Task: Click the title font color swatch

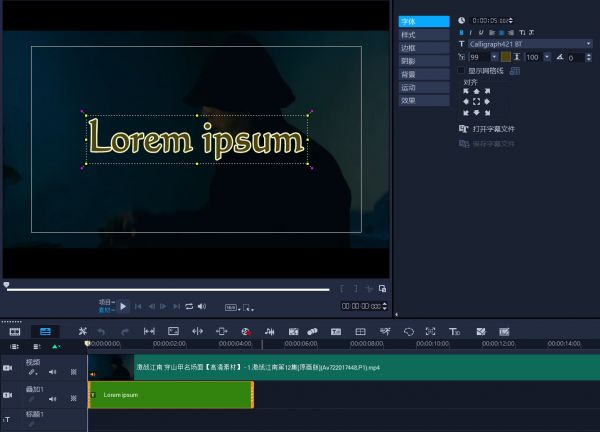Action: [506, 57]
